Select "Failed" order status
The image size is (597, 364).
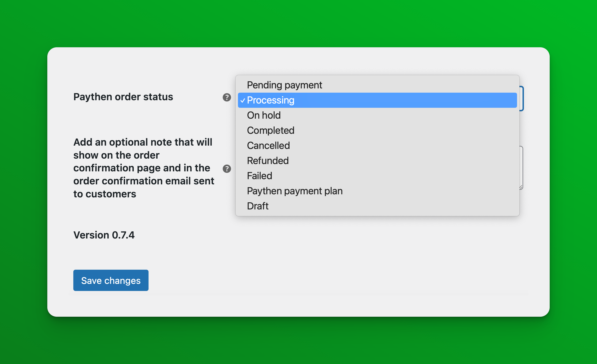point(377,176)
